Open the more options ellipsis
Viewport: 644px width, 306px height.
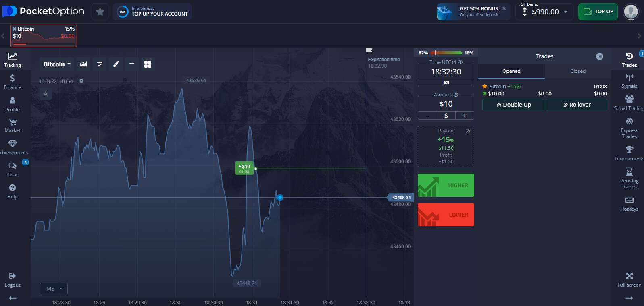[132, 64]
